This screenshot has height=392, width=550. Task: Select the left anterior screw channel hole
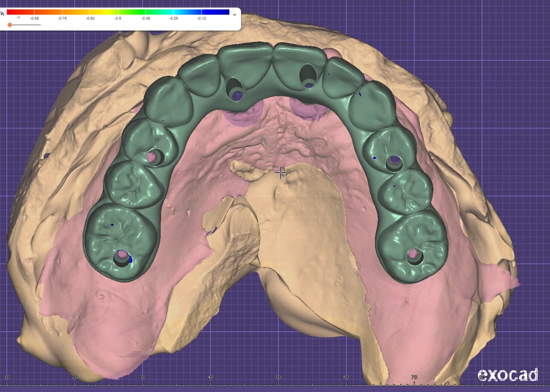coord(235,90)
